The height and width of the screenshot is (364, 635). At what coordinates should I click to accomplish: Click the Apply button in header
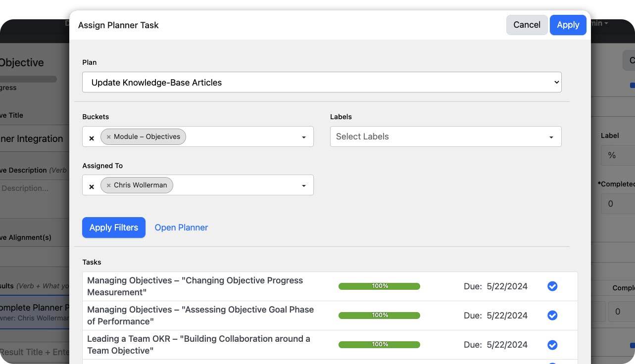point(568,25)
